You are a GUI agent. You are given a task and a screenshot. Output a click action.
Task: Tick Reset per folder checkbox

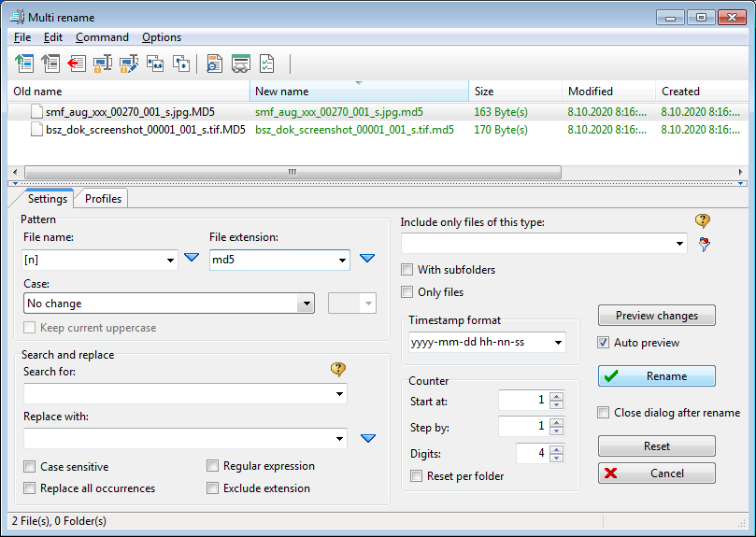pos(416,476)
